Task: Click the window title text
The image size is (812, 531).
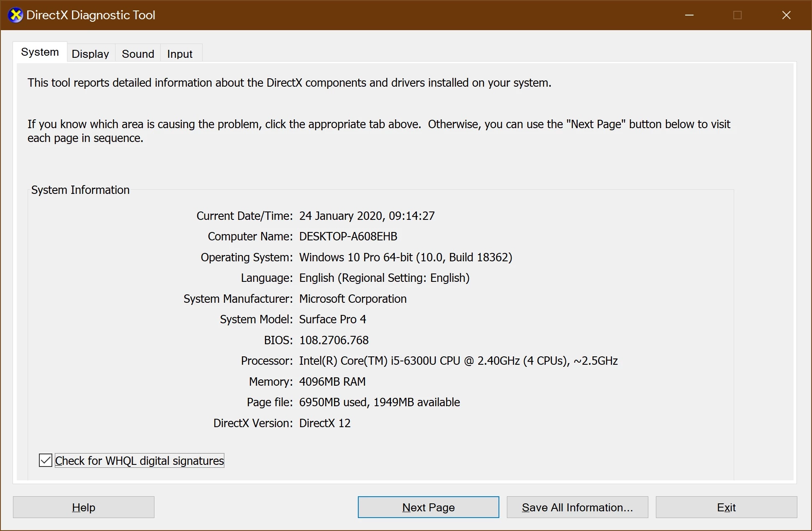Action: point(90,15)
